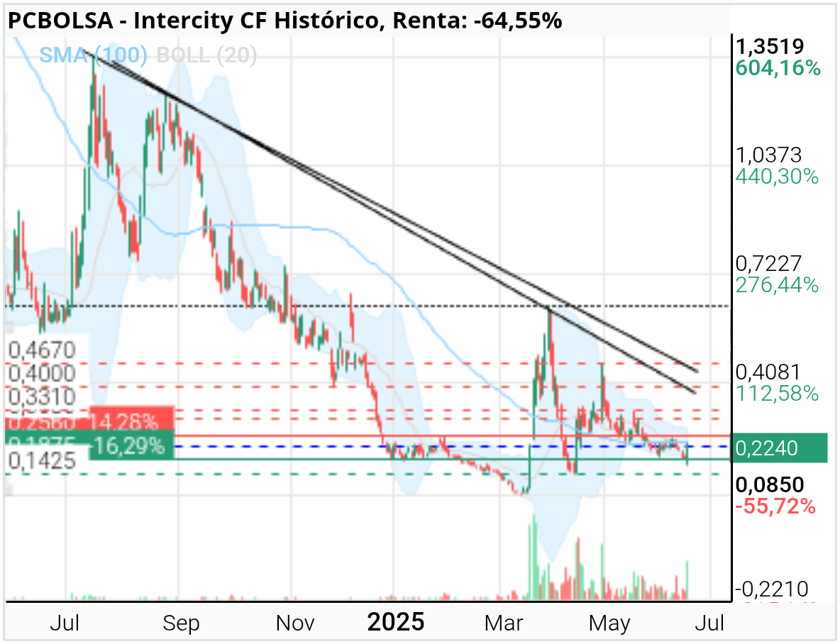Click the 604,16% percentage label
The width and height of the screenshot is (840, 644).
(778, 68)
